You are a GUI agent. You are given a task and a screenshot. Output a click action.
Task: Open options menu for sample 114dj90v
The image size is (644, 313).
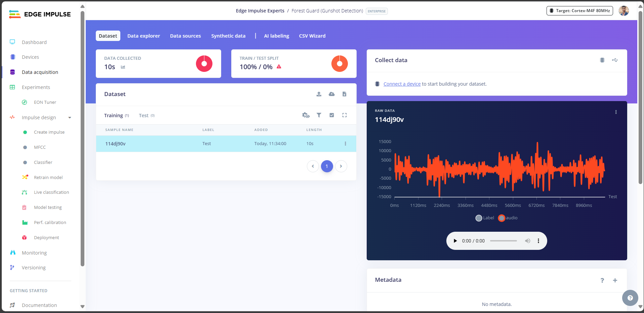(x=345, y=144)
